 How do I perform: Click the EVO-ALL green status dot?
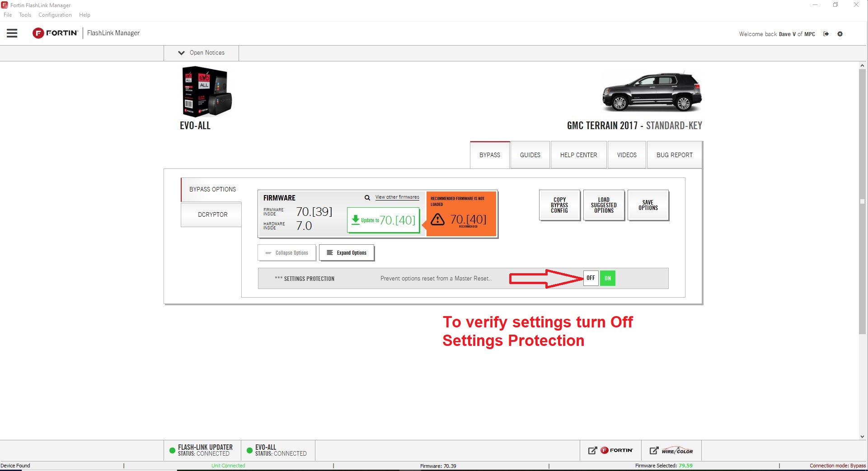pos(249,450)
